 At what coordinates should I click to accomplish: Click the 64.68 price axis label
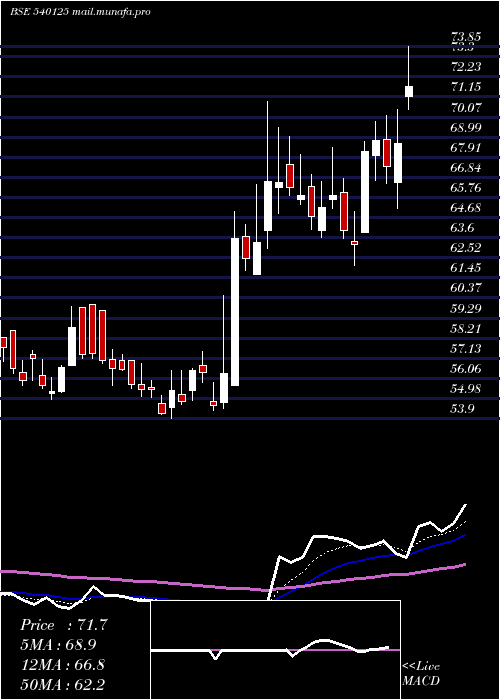pyautogui.click(x=467, y=208)
